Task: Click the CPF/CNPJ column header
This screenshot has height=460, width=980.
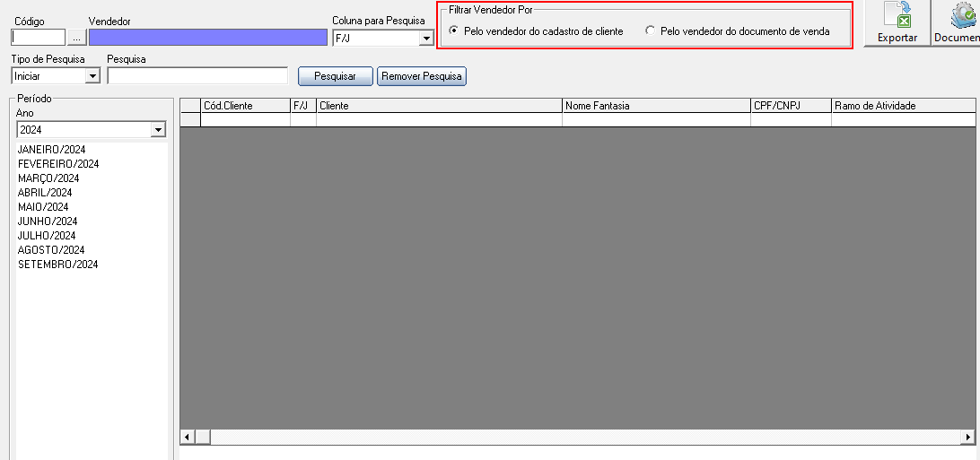Action: [791, 106]
